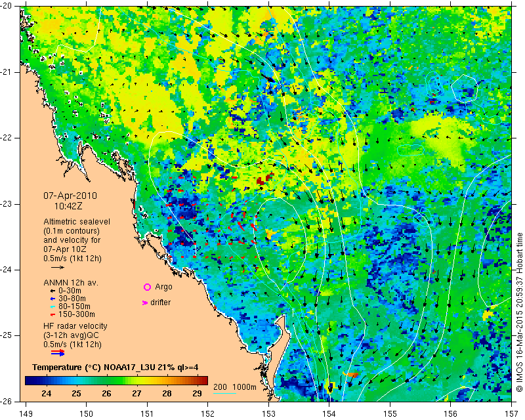Click the colorbar tick label 24

(x=46, y=394)
